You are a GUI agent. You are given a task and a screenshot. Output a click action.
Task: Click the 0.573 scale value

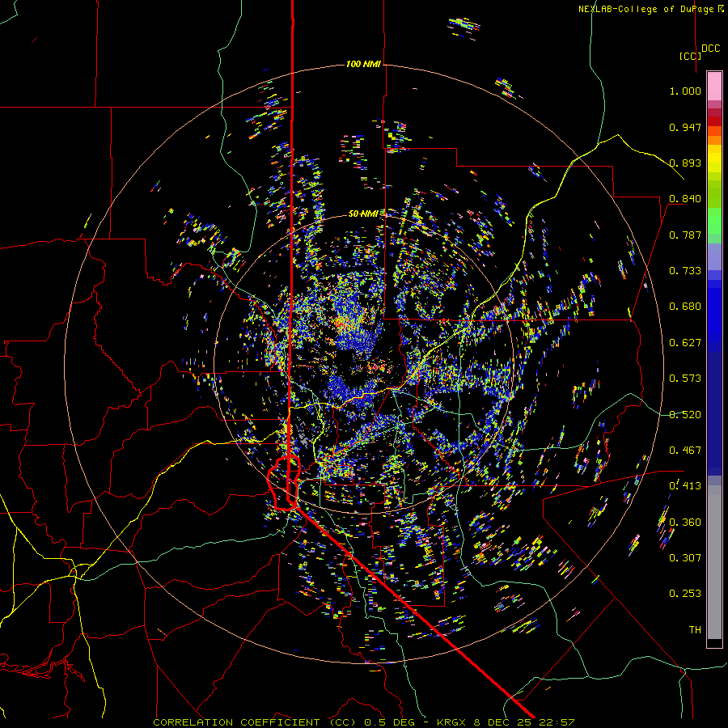click(x=685, y=379)
